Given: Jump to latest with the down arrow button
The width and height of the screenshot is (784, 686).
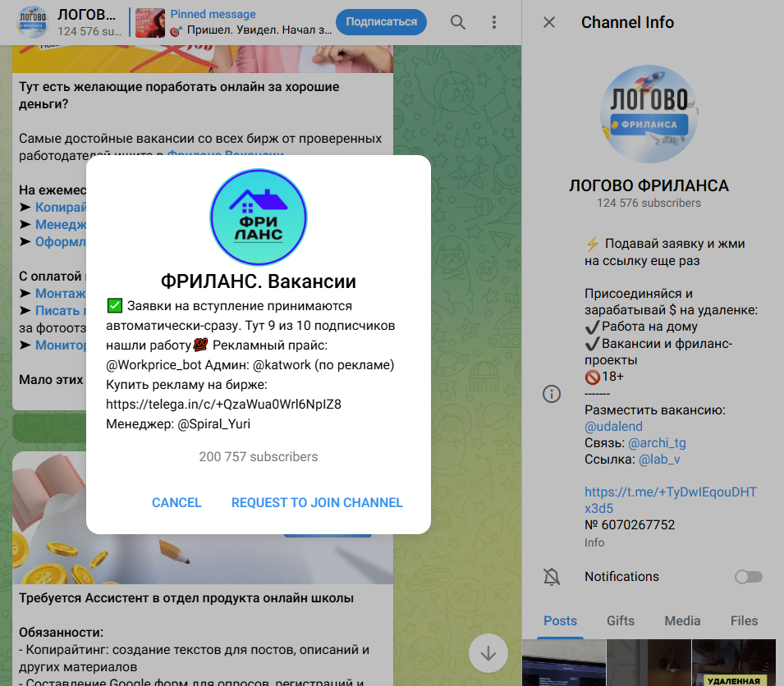Looking at the screenshot, I should point(488,653).
